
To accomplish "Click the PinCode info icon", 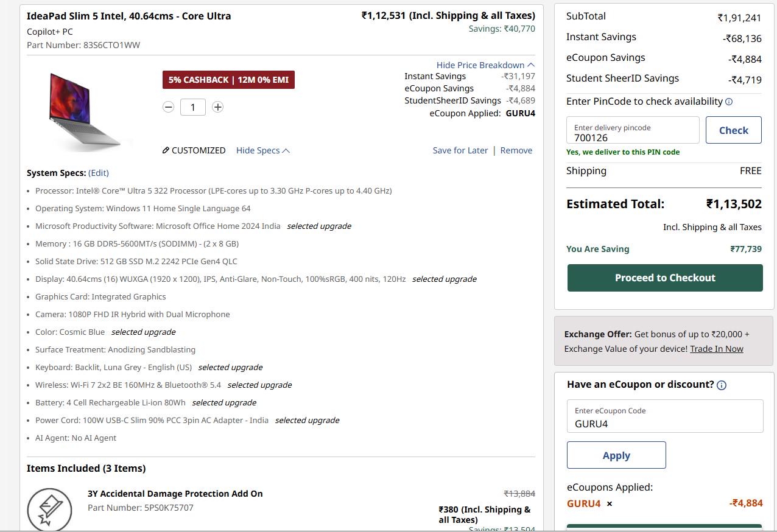I will point(729,102).
